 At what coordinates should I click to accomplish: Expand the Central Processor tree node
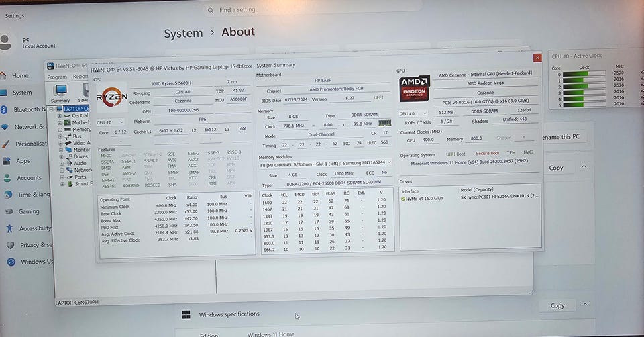coord(60,116)
